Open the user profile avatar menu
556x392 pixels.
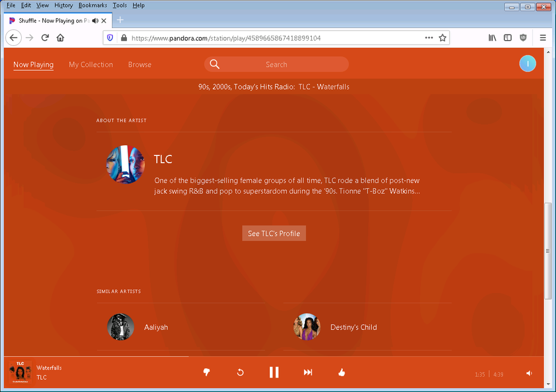click(527, 64)
